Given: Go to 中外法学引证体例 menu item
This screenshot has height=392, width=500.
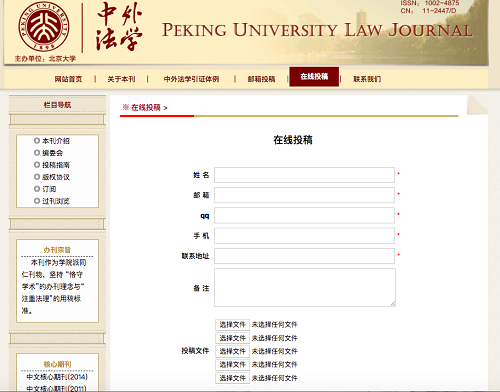Looking at the screenshot, I should click(x=191, y=79).
